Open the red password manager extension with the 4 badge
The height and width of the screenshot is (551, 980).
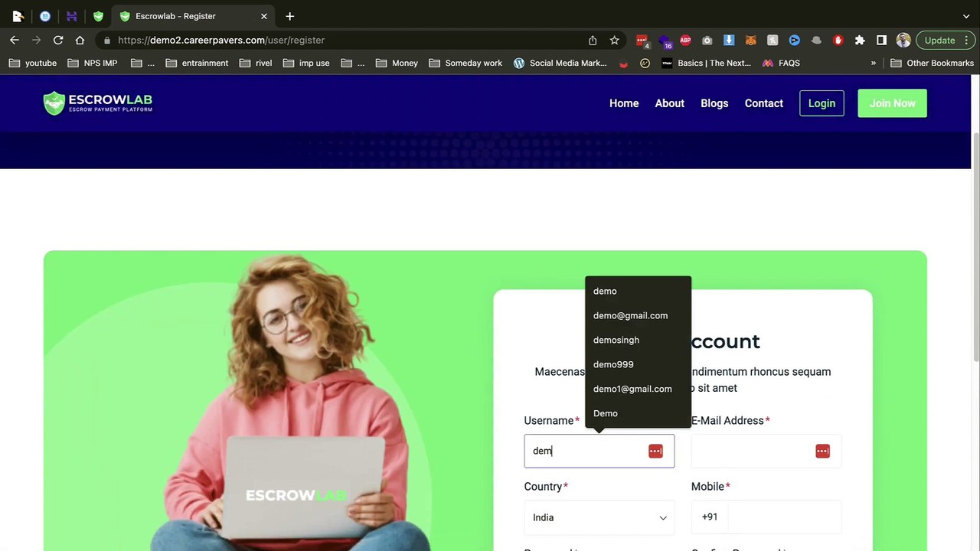click(642, 41)
